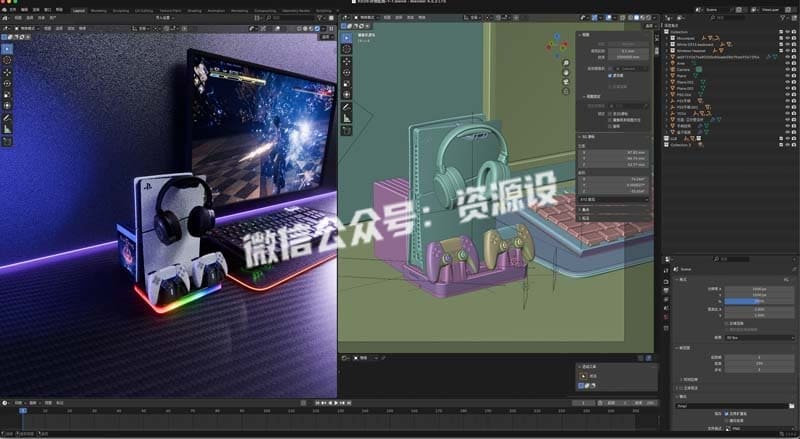The image size is (800, 439).
Task: Toggle the checked File Extensions checkbox in Output
Action: 727,414
